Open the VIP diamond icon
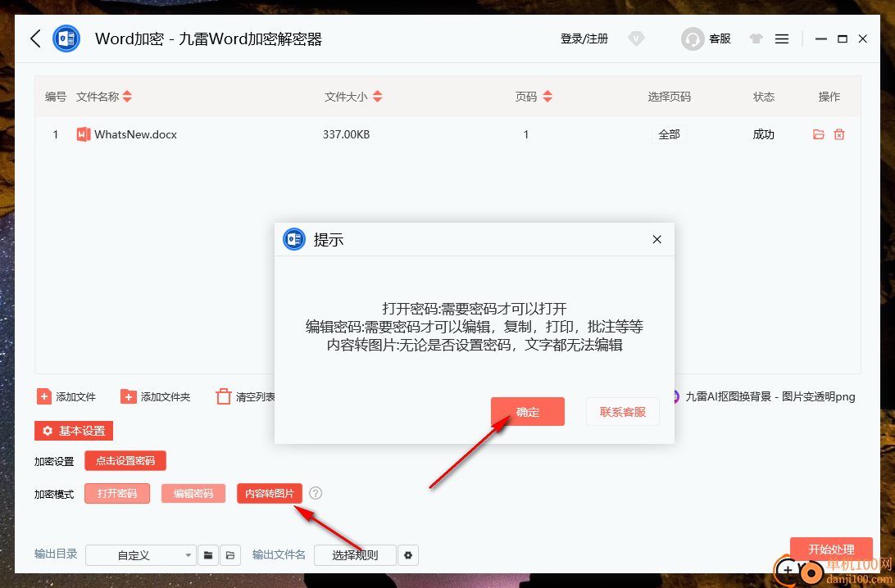 [636, 38]
